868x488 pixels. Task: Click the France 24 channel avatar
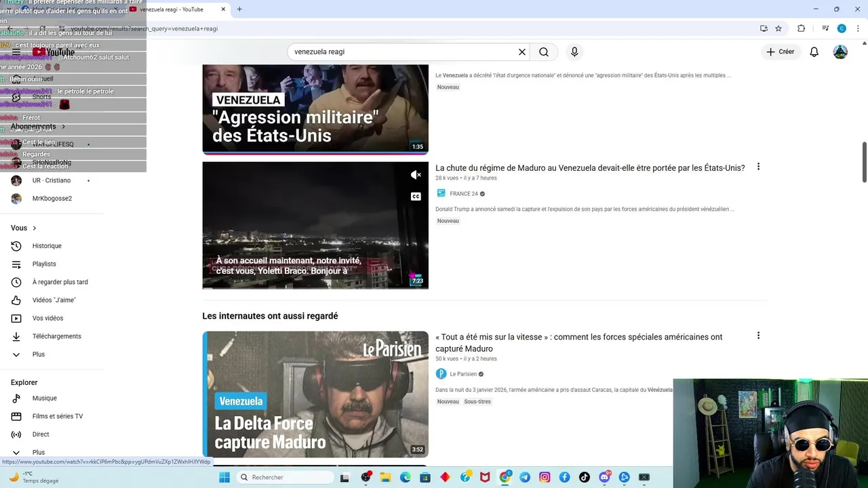[x=441, y=194]
